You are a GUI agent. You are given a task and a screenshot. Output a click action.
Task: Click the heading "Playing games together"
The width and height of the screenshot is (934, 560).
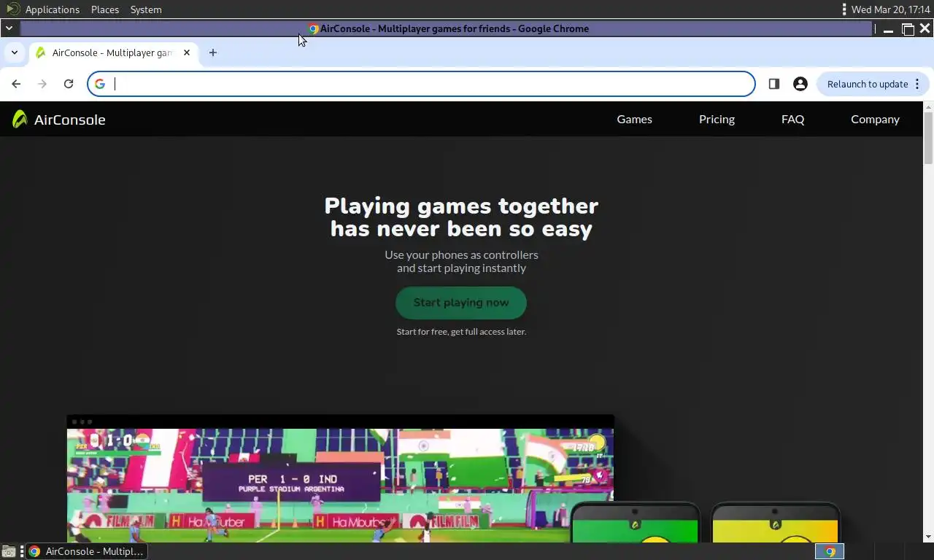(x=461, y=206)
